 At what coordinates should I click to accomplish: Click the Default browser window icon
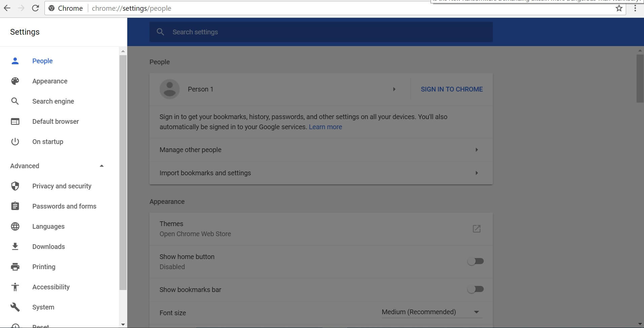click(x=15, y=121)
